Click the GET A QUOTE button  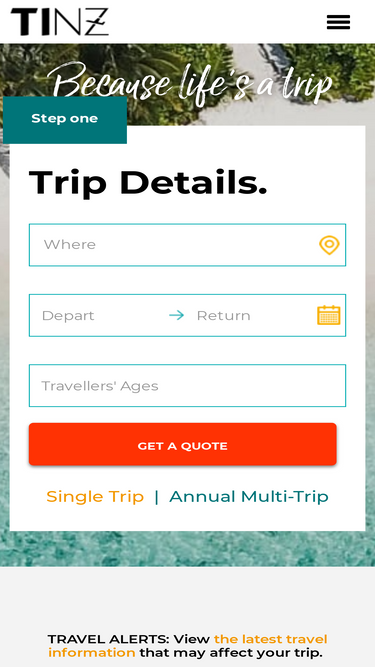[x=182, y=444]
